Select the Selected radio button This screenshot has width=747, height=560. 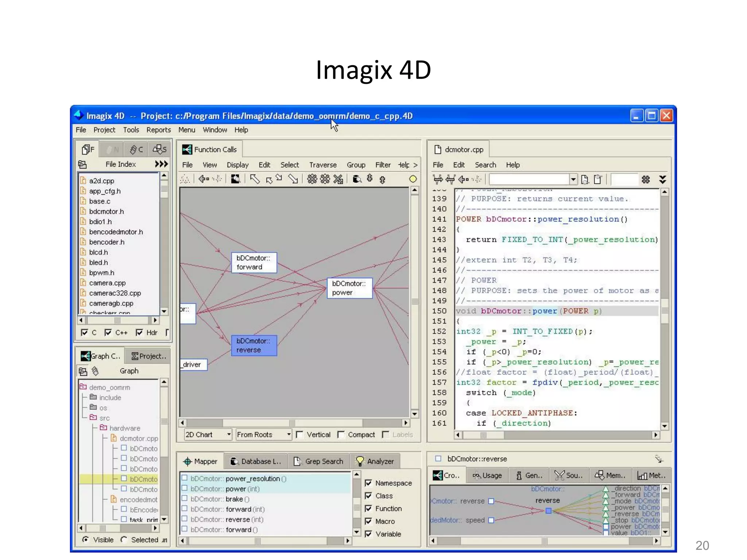point(124,539)
